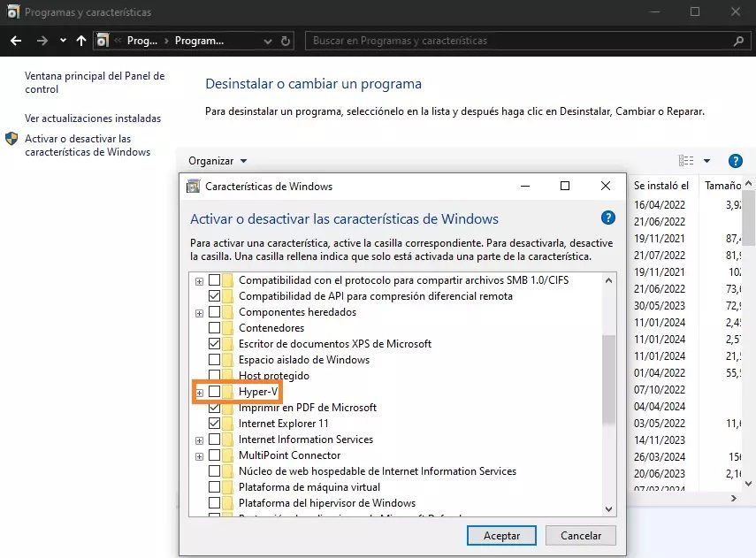Enable the Contenedores checkbox
This screenshot has height=558, width=756.
pos(215,327)
